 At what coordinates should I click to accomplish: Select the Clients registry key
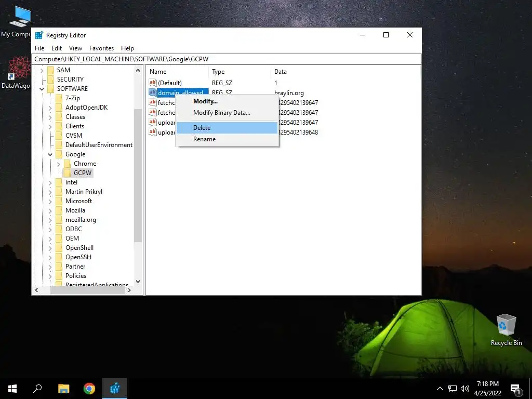[x=75, y=126]
